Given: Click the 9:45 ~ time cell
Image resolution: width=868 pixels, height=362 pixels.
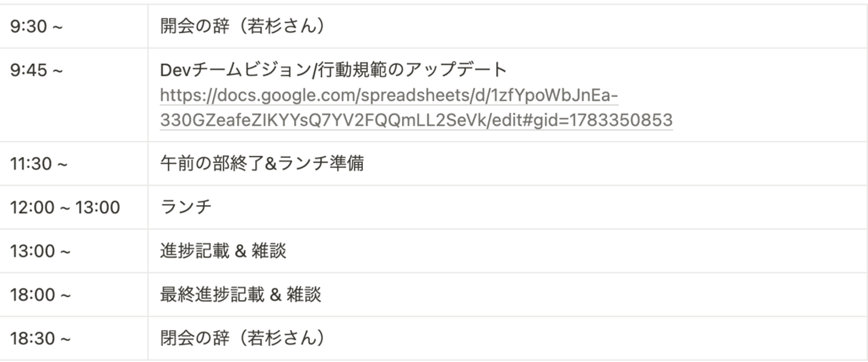Looking at the screenshot, I should click(x=36, y=70).
